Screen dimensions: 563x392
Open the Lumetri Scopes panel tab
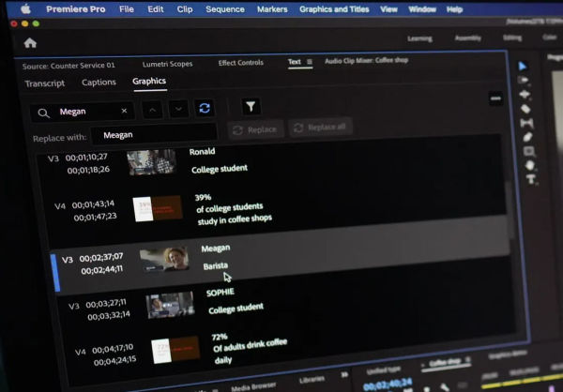coord(167,65)
